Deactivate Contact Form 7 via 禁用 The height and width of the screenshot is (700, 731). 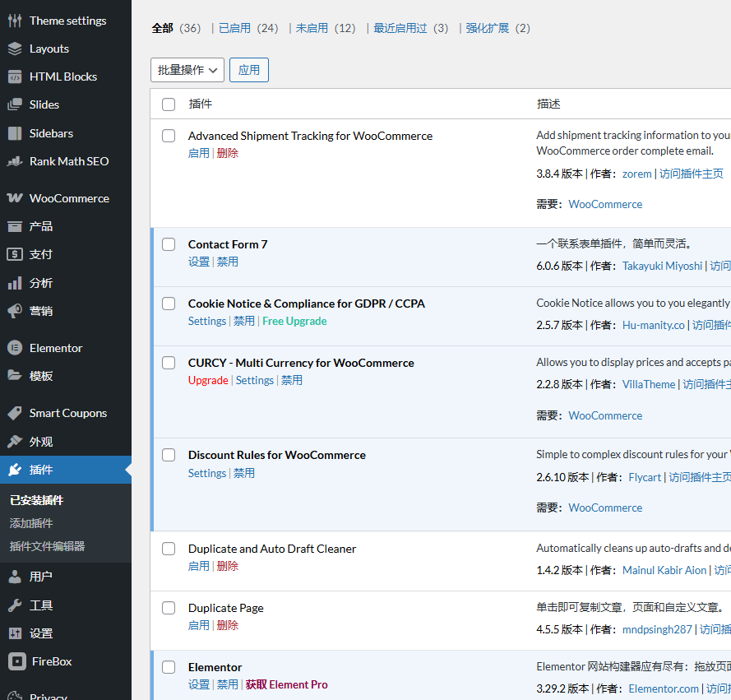click(228, 262)
